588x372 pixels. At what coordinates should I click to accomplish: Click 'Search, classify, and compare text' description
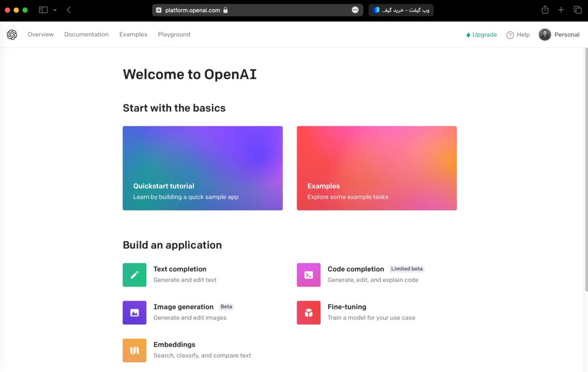(202, 355)
